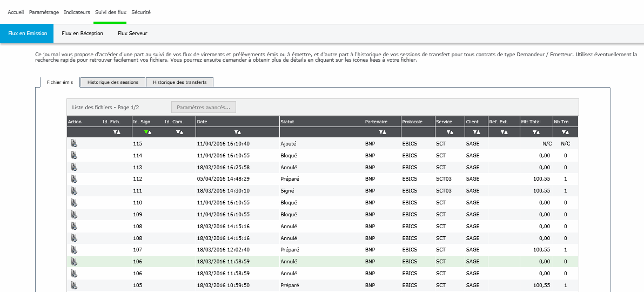Screen dimensions: 644x292
Task: Go to Flux en Réception
Action: (x=82, y=34)
